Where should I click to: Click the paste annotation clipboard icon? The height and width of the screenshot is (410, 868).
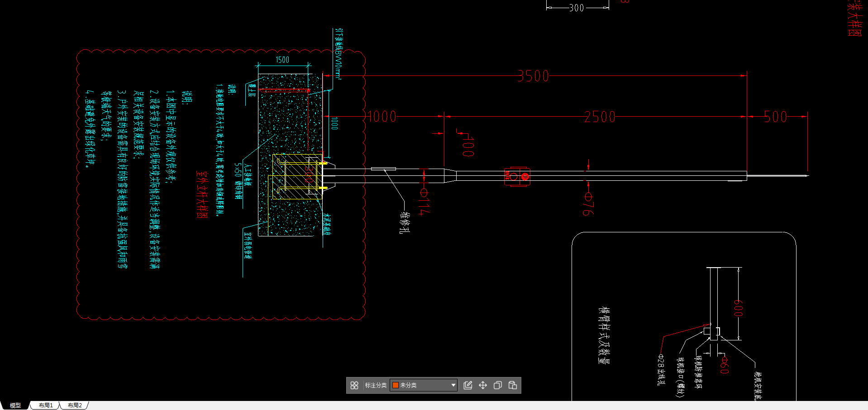tap(513, 385)
